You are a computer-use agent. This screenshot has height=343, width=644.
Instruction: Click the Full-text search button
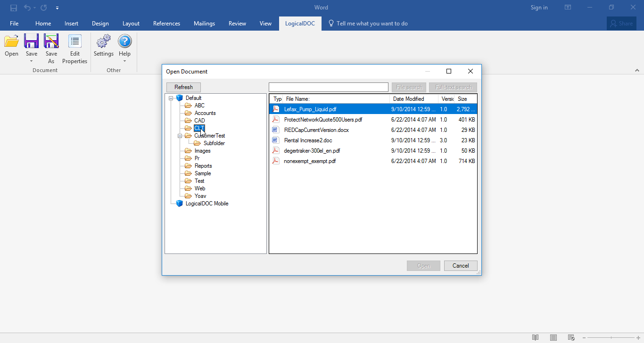pyautogui.click(x=453, y=87)
